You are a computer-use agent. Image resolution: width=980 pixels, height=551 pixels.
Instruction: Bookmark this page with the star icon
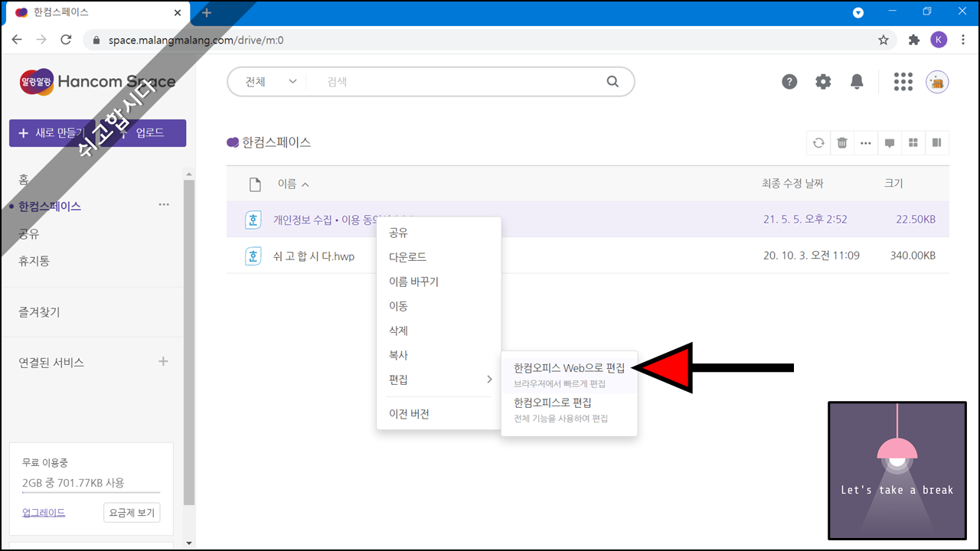[884, 40]
